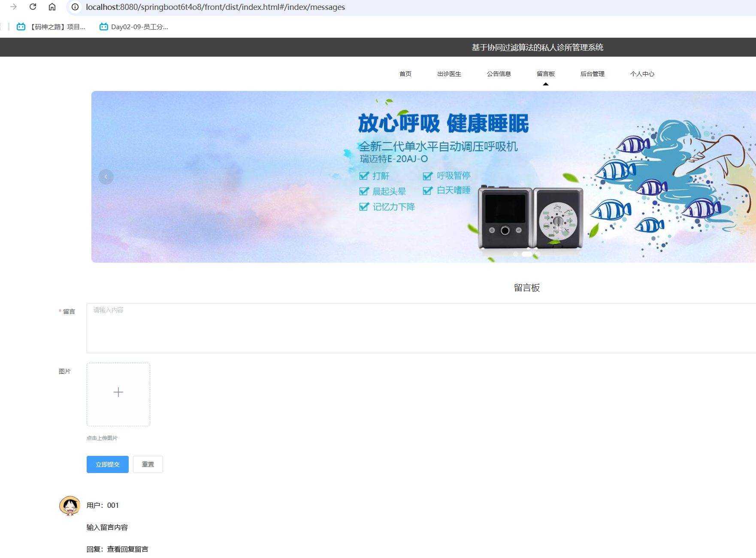Reload the page with refresh icon
Image resolution: width=756 pixels, height=558 pixels.
click(x=33, y=7)
